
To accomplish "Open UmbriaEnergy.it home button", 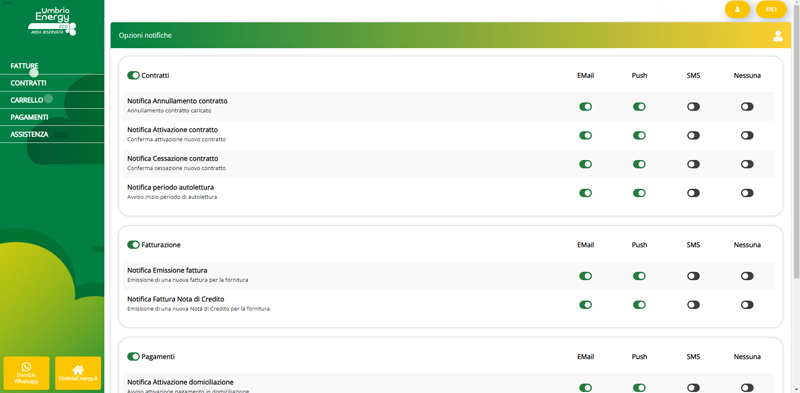I will point(78,373).
